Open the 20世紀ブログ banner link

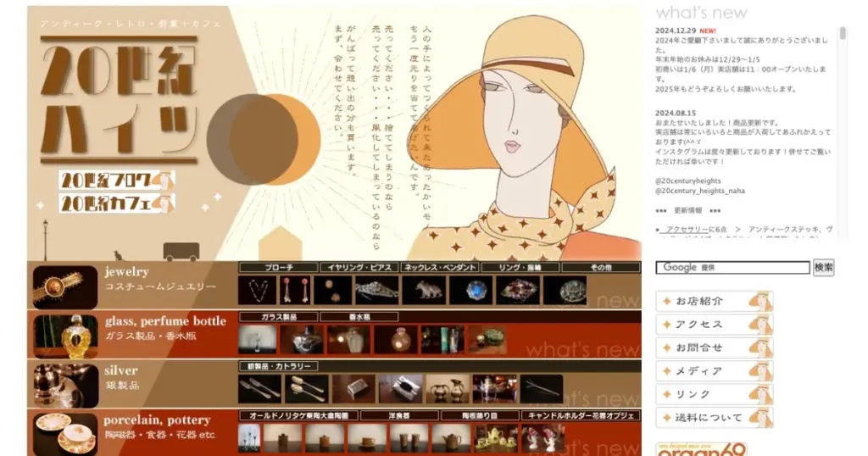(x=117, y=181)
